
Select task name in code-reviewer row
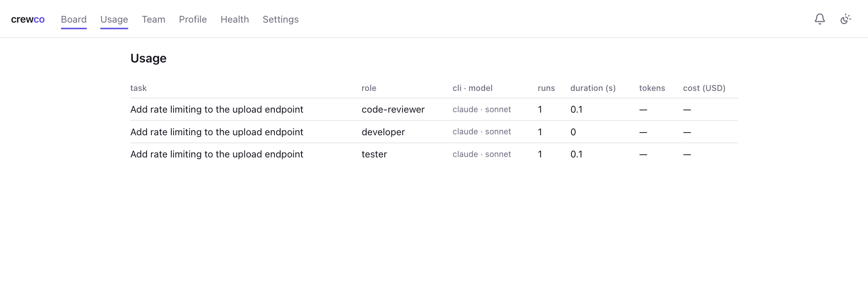point(217,109)
